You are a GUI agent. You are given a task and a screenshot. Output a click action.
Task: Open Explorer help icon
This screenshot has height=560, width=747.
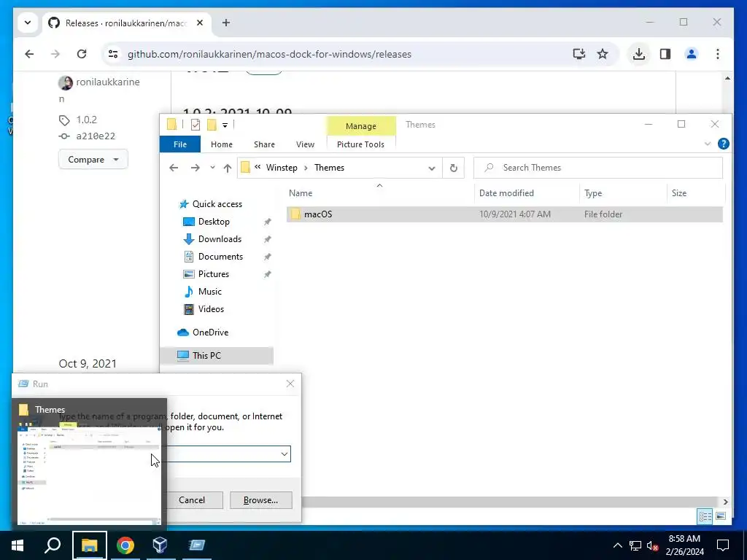click(723, 144)
